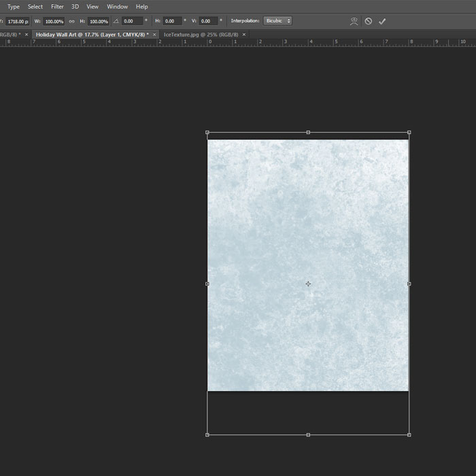Click the rotation angle icon
Viewport: 476px width, 476px height.
tap(116, 21)
